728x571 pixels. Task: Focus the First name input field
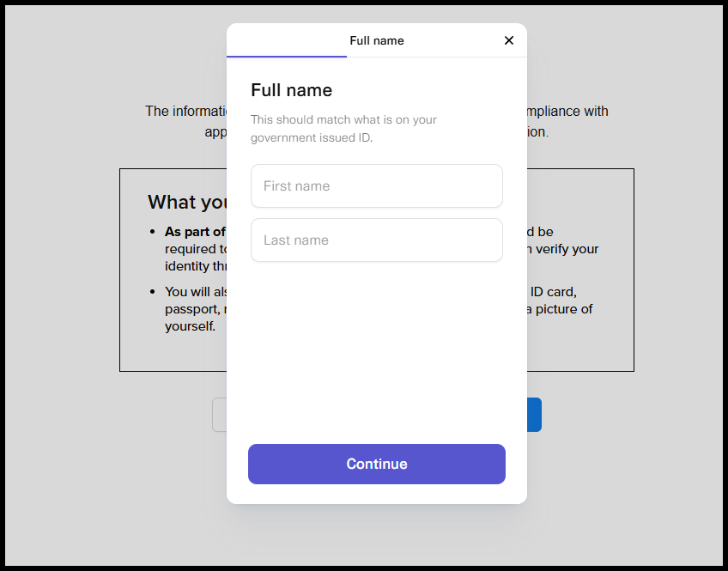pos(377,185)
